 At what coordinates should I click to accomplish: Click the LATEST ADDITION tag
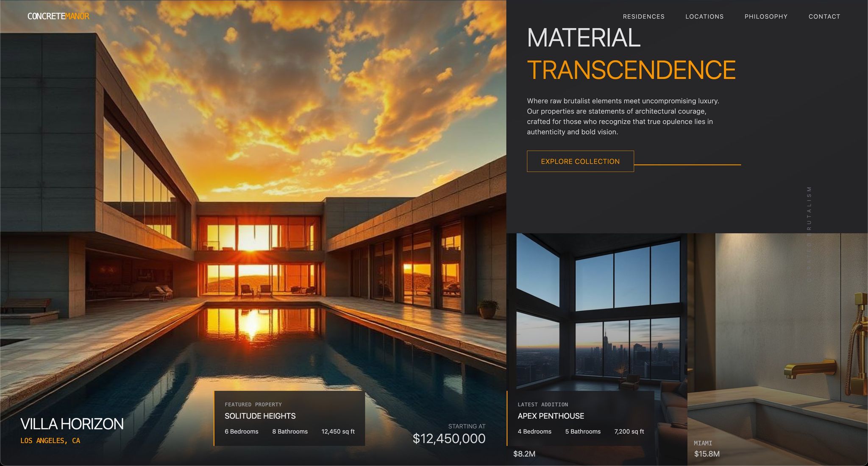[542, 404]
